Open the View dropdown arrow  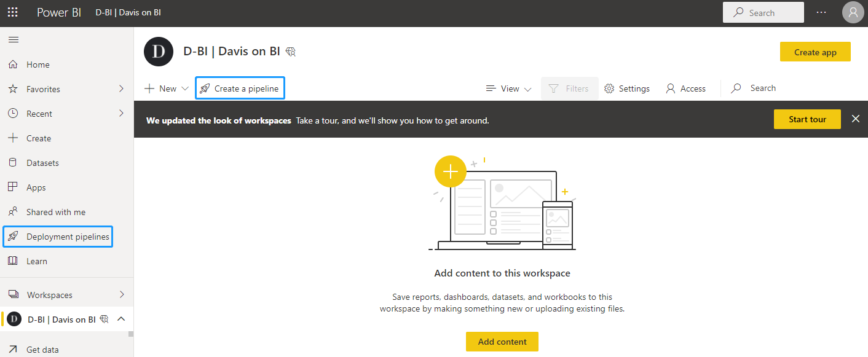tap(527, 88)
